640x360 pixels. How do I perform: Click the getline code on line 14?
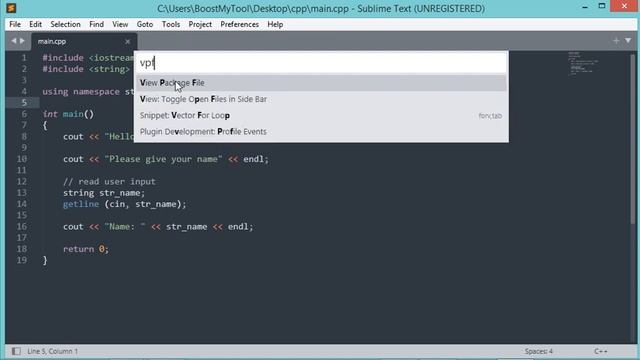[124, 204]
